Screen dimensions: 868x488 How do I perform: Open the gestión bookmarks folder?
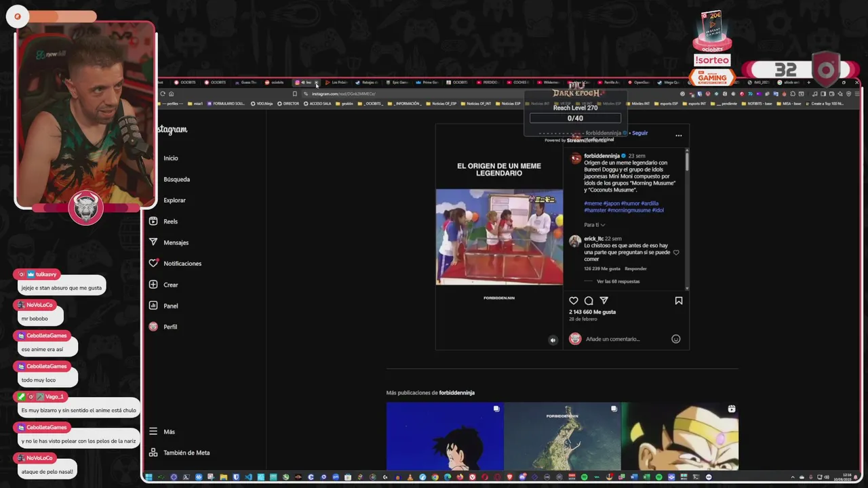344,104
